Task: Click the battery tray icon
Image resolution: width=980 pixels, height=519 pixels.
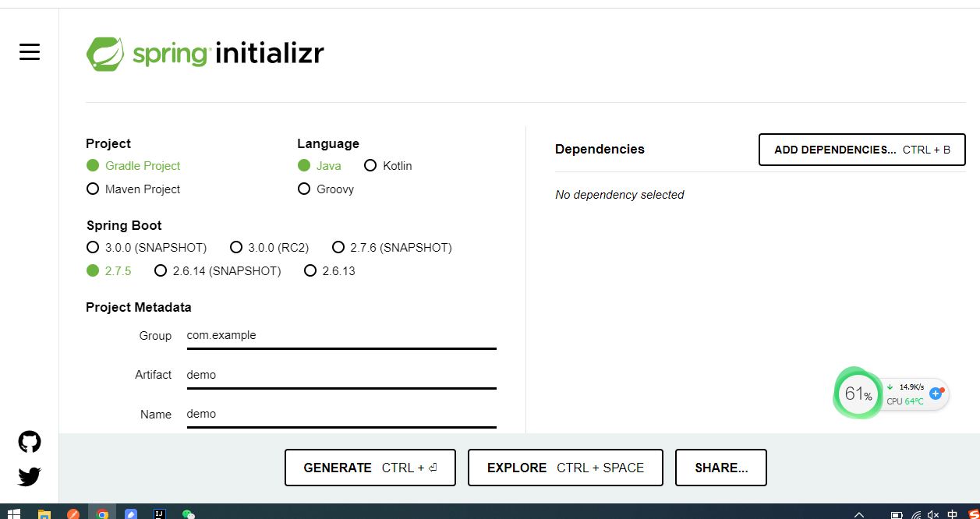Action: tap(897, 515)
